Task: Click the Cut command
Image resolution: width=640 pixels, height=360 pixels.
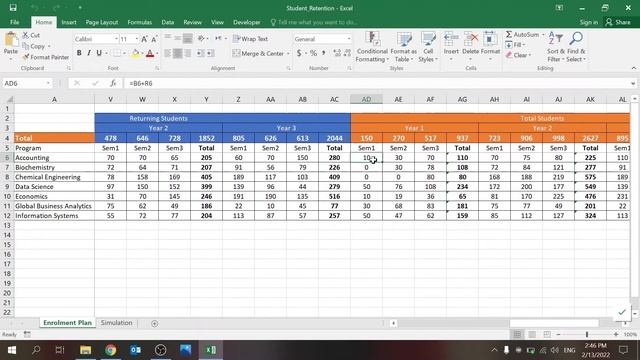Action: tap(31, 35)
